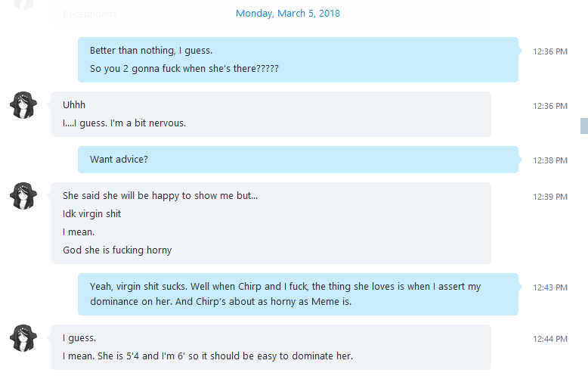Click the 12:39 PM timestamp
This screenshot has height=379, width=588.
(550, 197)
